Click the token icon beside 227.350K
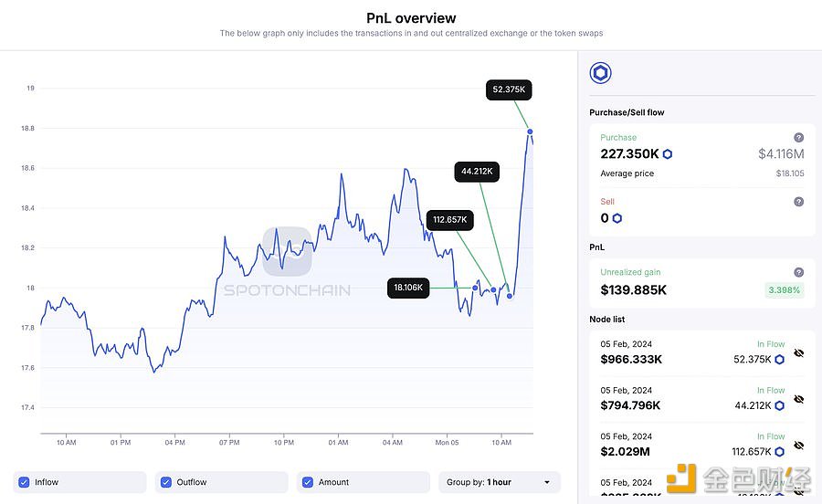This screenshot has height=504, width=822. (x=668, y=154)
